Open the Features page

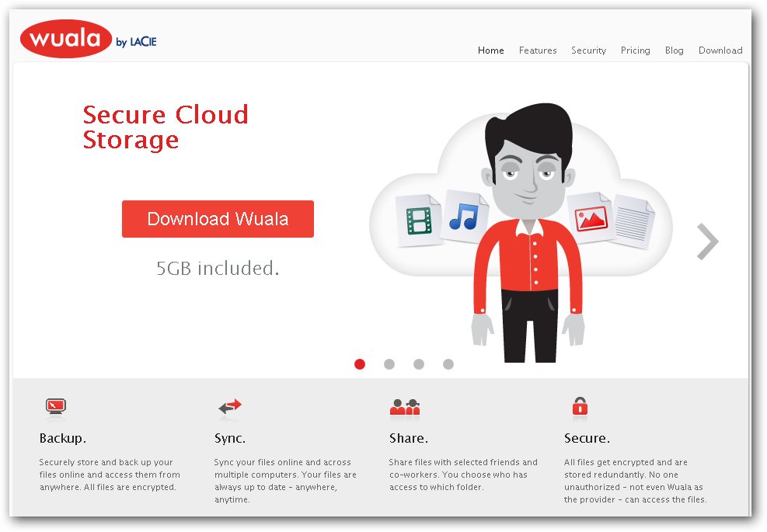538,50
